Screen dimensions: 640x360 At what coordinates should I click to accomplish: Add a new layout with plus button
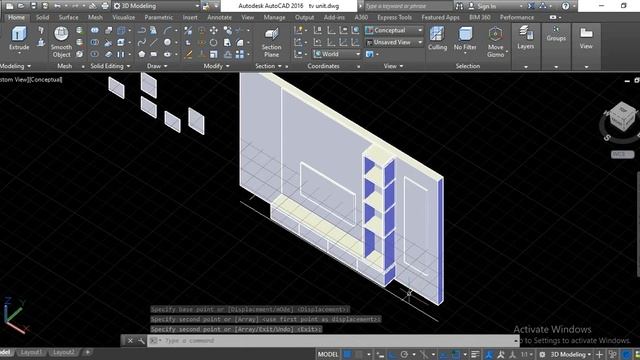(x=87, y=352)
